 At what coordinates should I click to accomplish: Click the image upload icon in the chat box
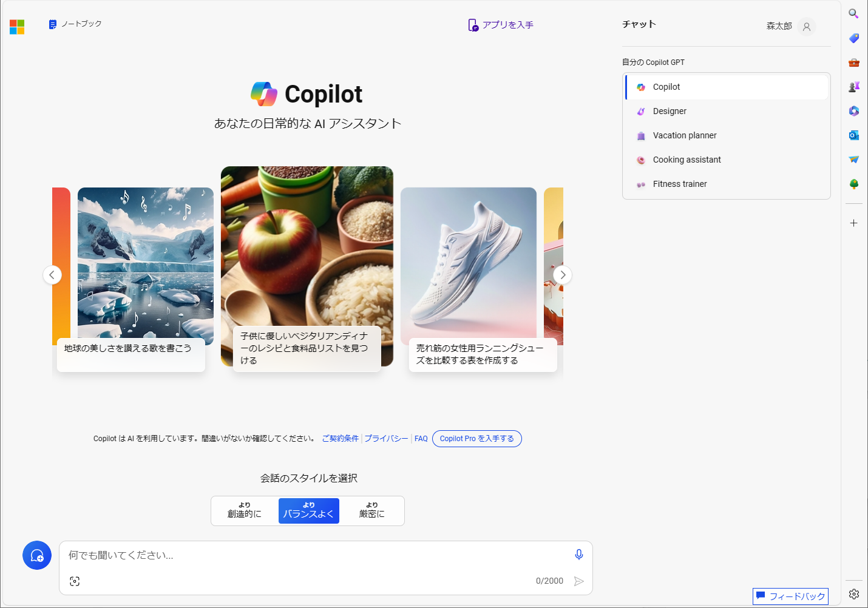point(74,581)
